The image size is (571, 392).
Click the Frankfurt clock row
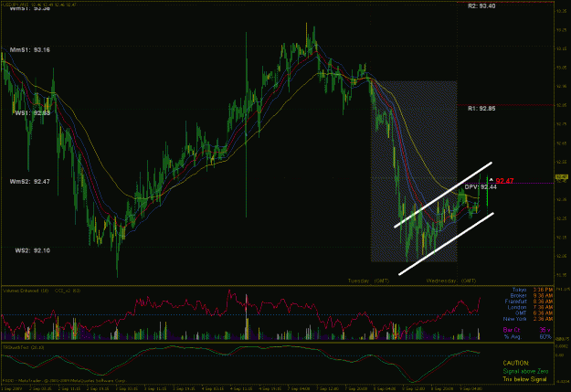click(529, 302)
